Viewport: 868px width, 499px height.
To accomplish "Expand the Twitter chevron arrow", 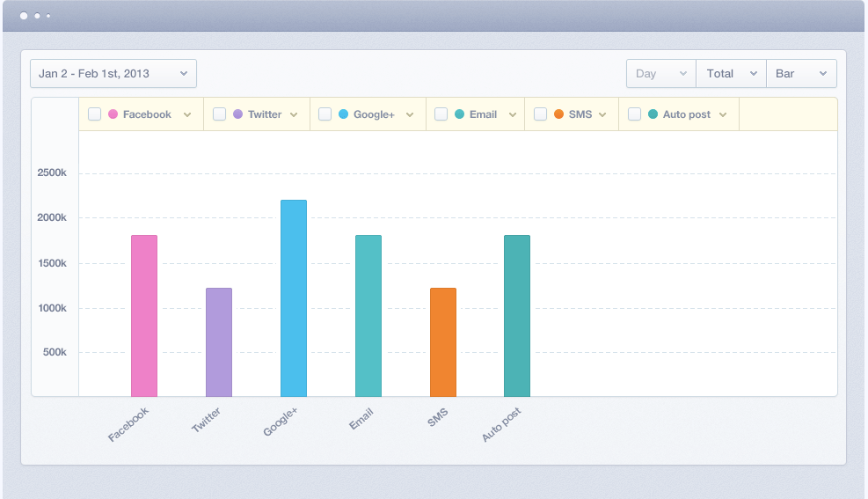I will tap(294, 114).
